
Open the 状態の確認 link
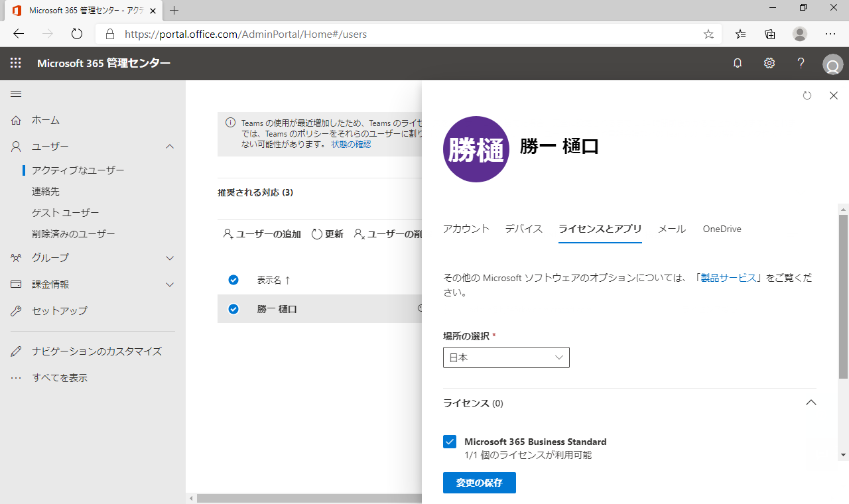pyautogui.click(x=351, y=144)
